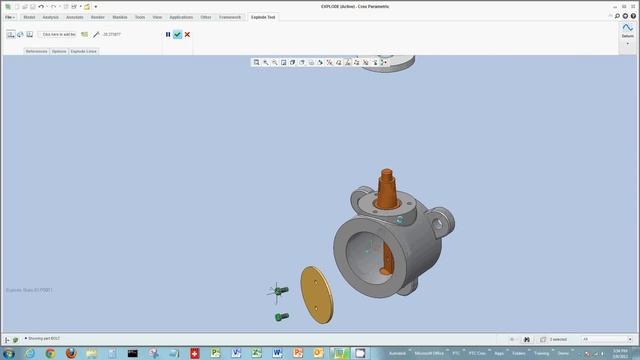Click the Repaint icon in graphics toolbar
Viewport: 640px width, 360px height.
pos(284,62)
